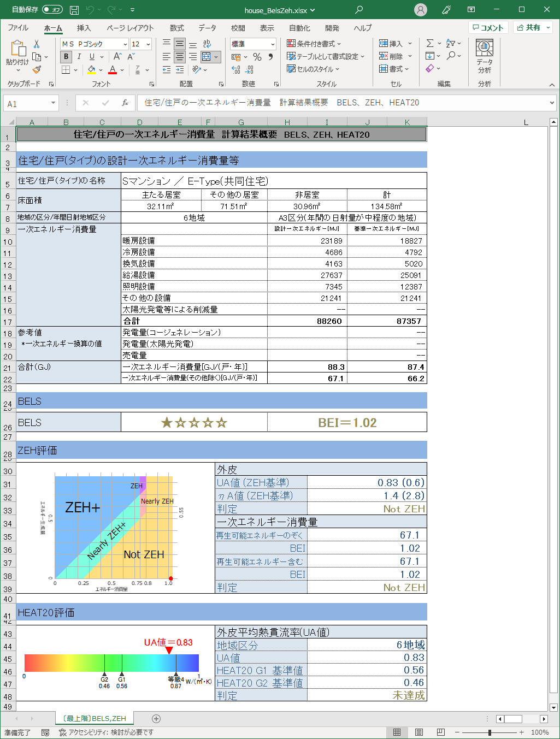
Task: Click the Find magnifier icon in ribbon
Action: pyautogui.click(x=451, y=56)
